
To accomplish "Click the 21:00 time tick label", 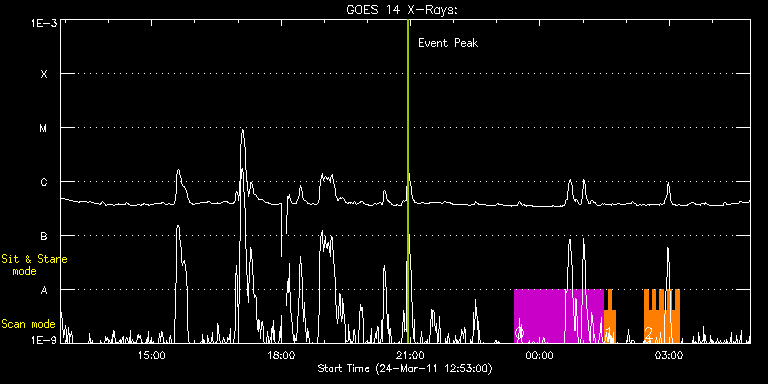I will [x=410, y=355].
